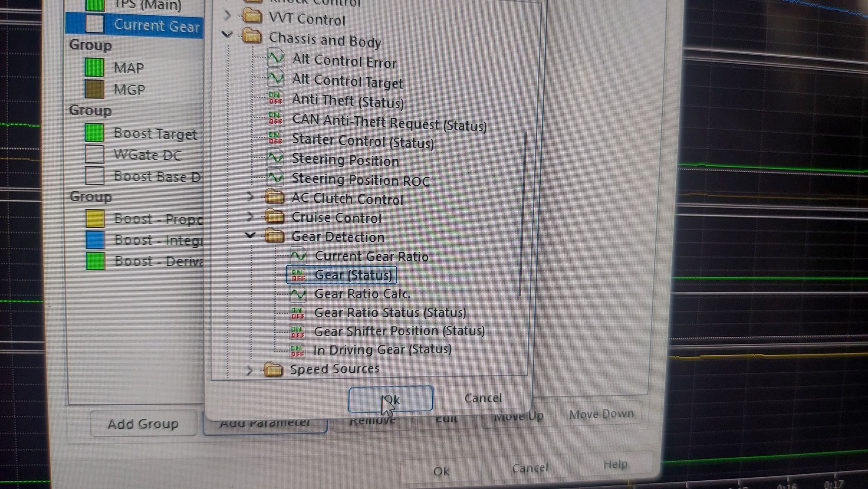The image size is (868, 489).
Task: Click the Steering Position waveform icon
Action: pyautogui.click(x=275, y=158)
